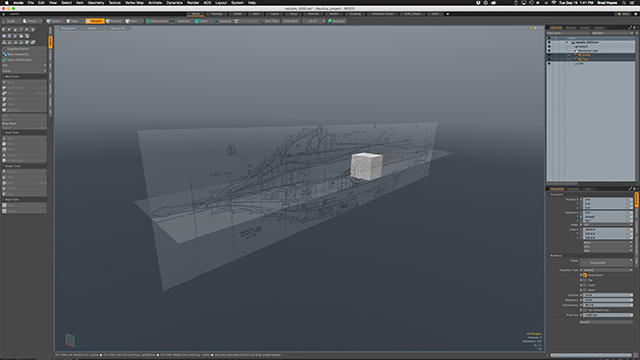
Task: Toggle visibility of the last mesh item
Action: (x=549, y=63)
